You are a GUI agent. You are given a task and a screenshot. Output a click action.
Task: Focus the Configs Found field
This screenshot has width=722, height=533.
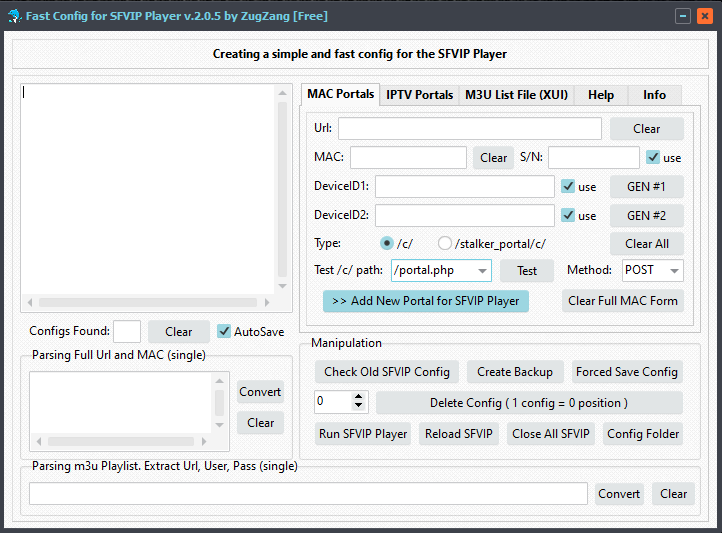(x=127, y=331)
